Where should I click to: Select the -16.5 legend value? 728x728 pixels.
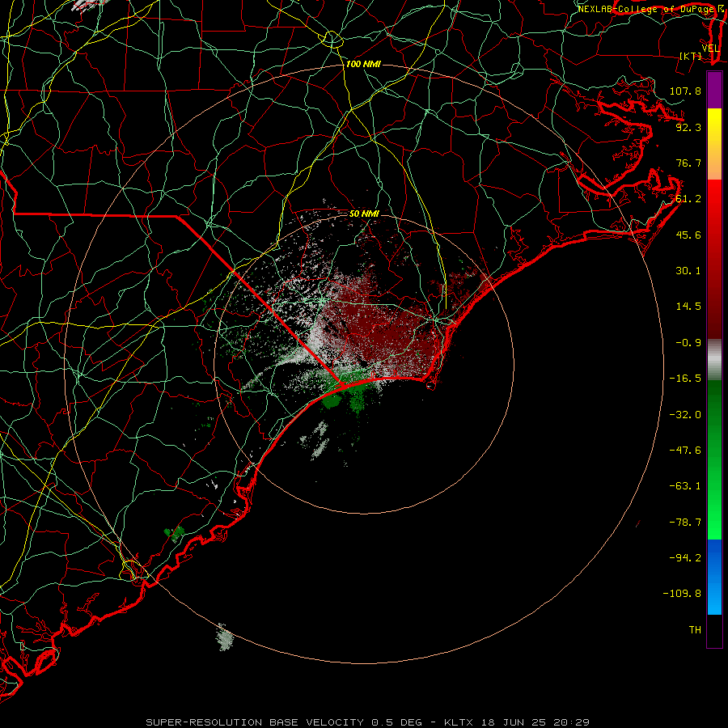point(685,379)
